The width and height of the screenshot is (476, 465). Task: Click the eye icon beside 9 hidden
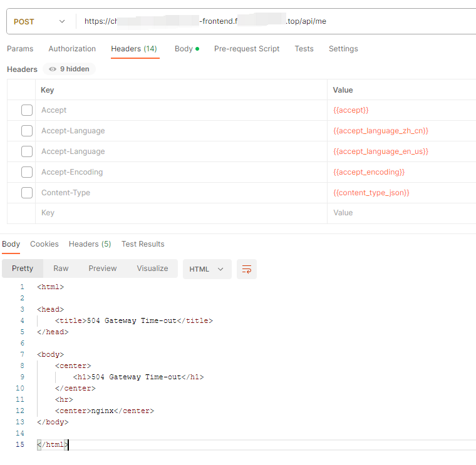tap(53, 69)
